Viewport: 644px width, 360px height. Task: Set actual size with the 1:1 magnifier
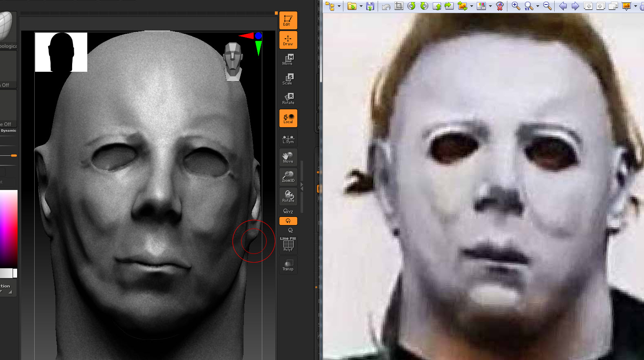529,6
